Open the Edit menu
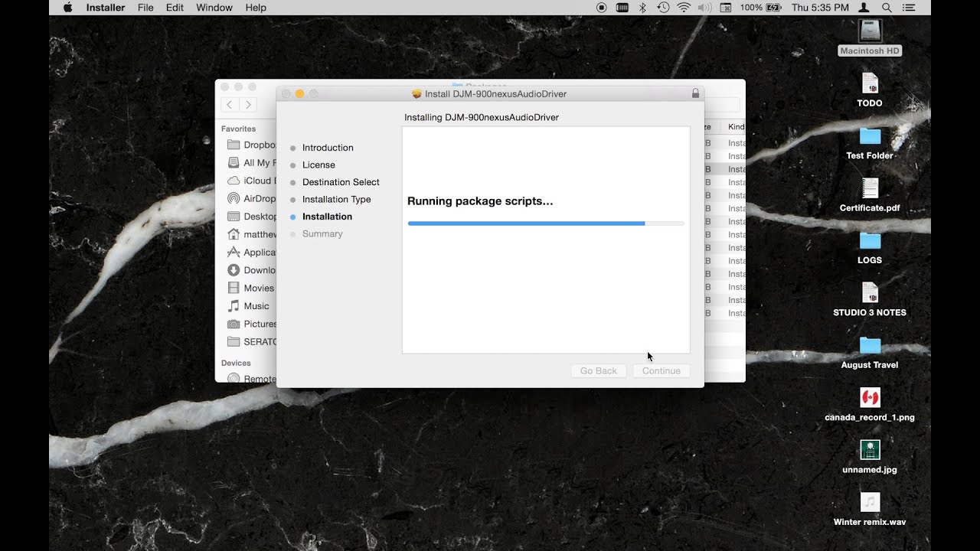 click(175, 8)
